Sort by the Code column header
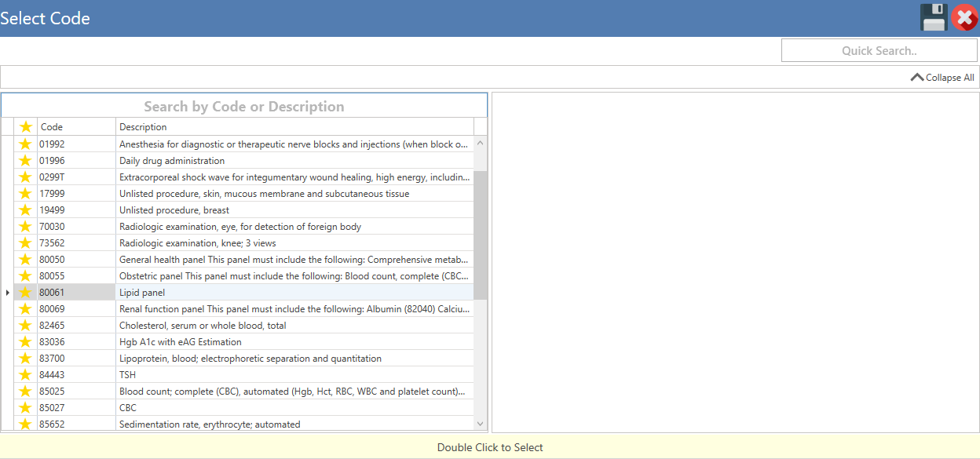The height and width of the screenshot is (459, 980). click(x=76, y=127)
